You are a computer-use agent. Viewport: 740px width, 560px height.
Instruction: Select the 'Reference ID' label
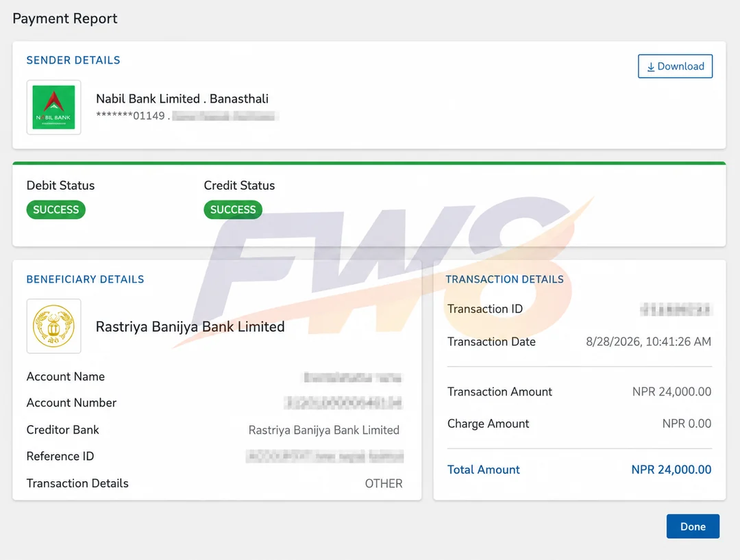(x=60, y=457)
